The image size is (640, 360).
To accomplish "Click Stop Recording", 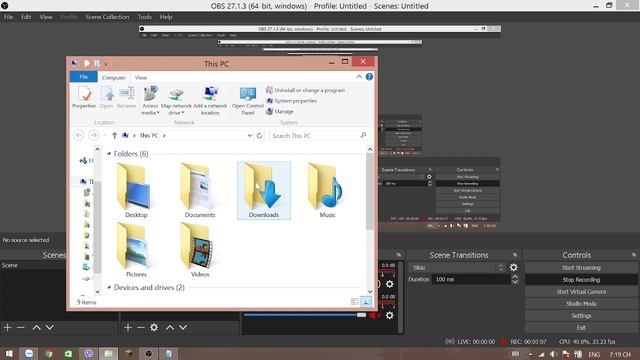I will click(581, 280).
